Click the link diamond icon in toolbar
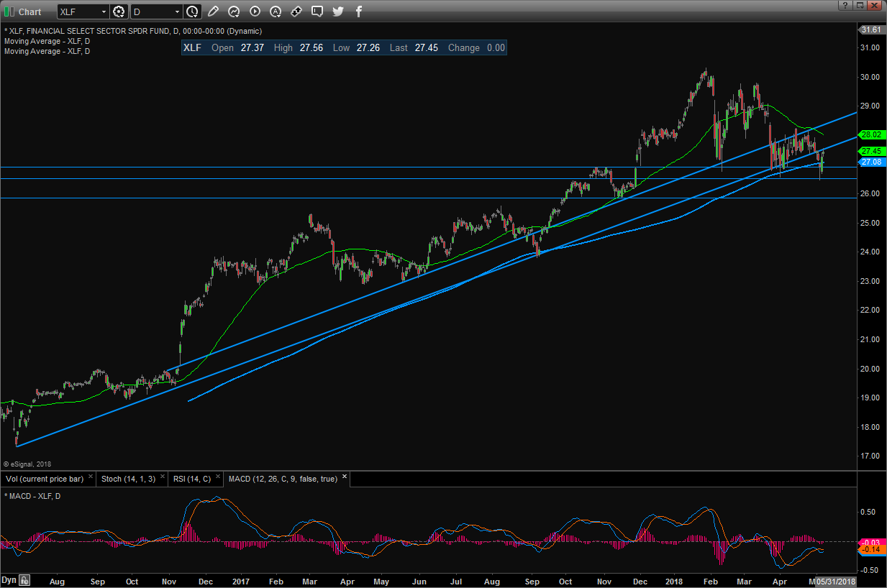Image resolution: width=887 pixels, height=588 pixels. tap(296, 12)
